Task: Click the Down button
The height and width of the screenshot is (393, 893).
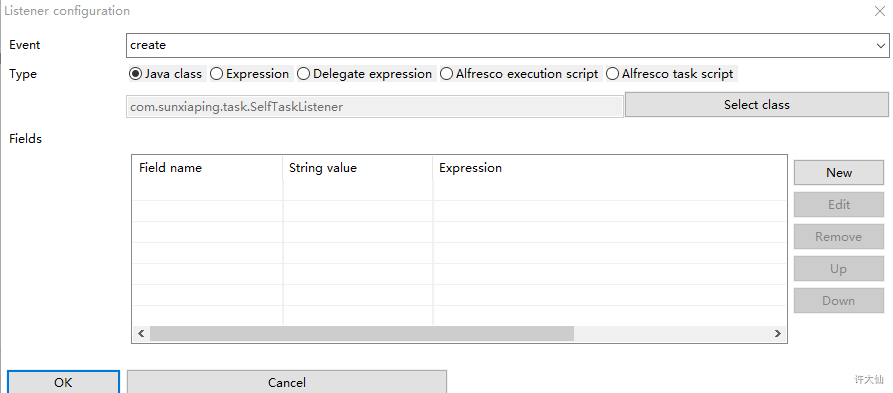Action: coord(839,301)
